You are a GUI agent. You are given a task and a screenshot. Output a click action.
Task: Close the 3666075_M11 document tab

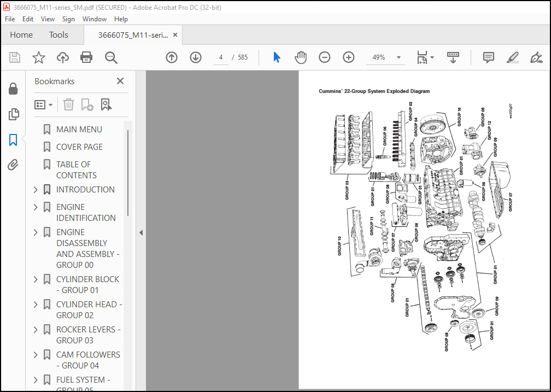(175, 35)
